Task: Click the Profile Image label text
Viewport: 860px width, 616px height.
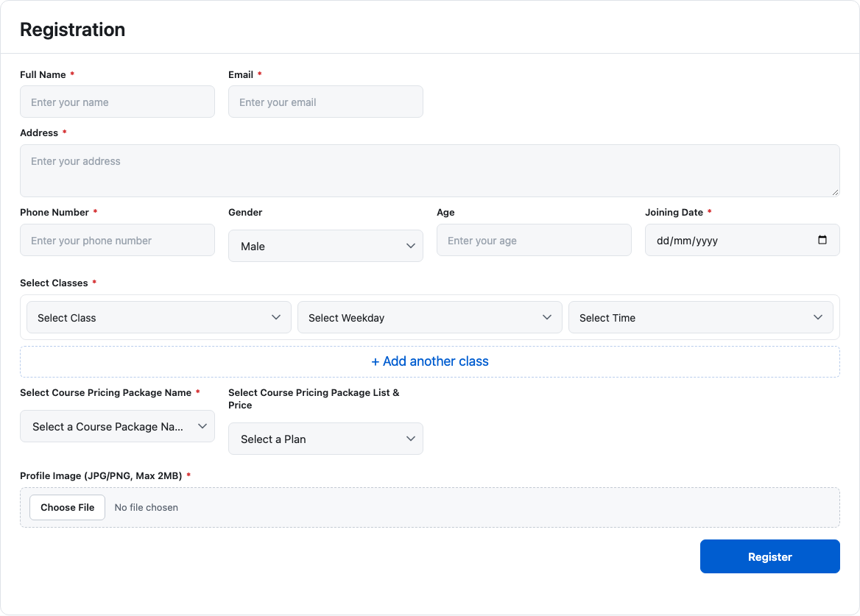Action: click(101, 475)
